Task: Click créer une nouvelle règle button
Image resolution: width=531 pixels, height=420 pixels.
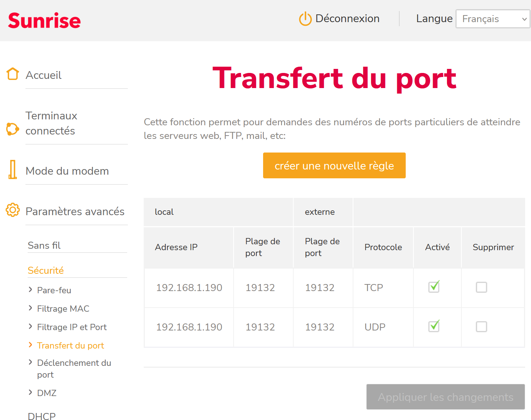Action: pos(334,165)
